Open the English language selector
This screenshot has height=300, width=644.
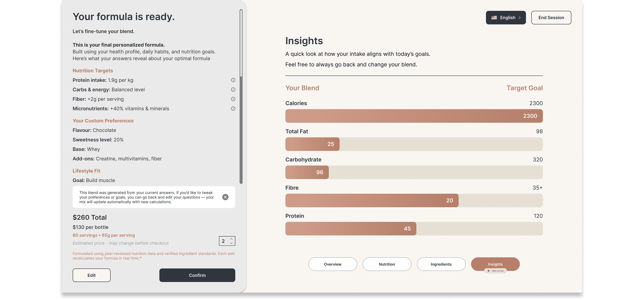tap(506, 18)
